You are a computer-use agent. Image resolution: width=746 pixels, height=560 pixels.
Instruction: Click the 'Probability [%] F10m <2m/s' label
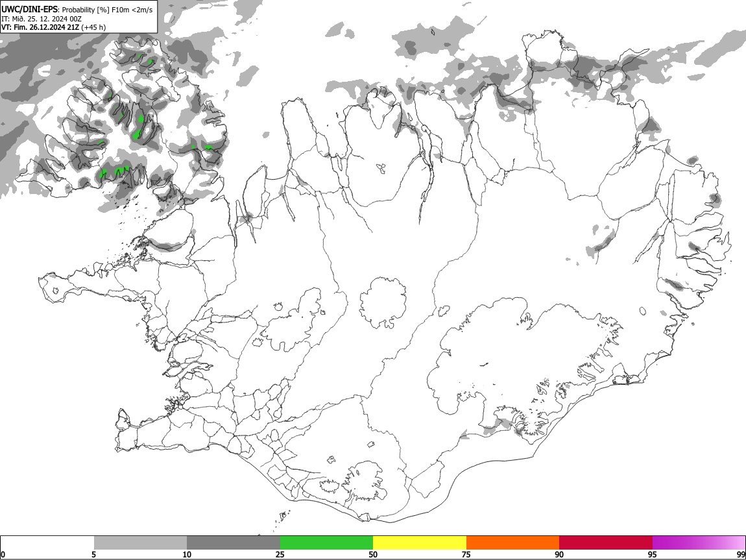click(108, 10)
